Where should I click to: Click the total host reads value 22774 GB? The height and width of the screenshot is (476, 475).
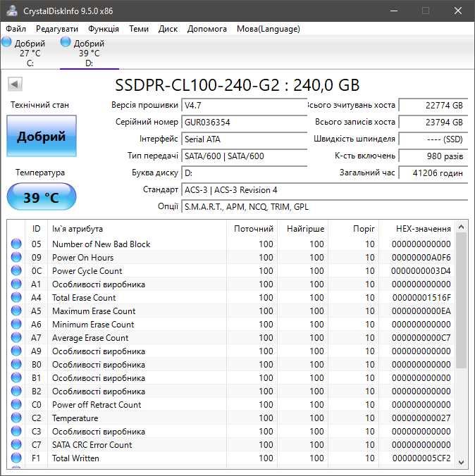click(x=433, y=106)
